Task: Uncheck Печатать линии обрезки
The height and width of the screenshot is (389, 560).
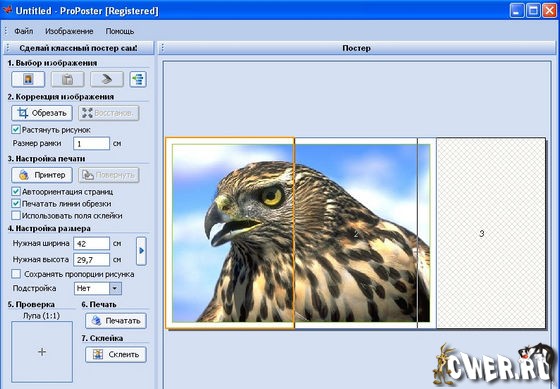Action: pos(16,204)
